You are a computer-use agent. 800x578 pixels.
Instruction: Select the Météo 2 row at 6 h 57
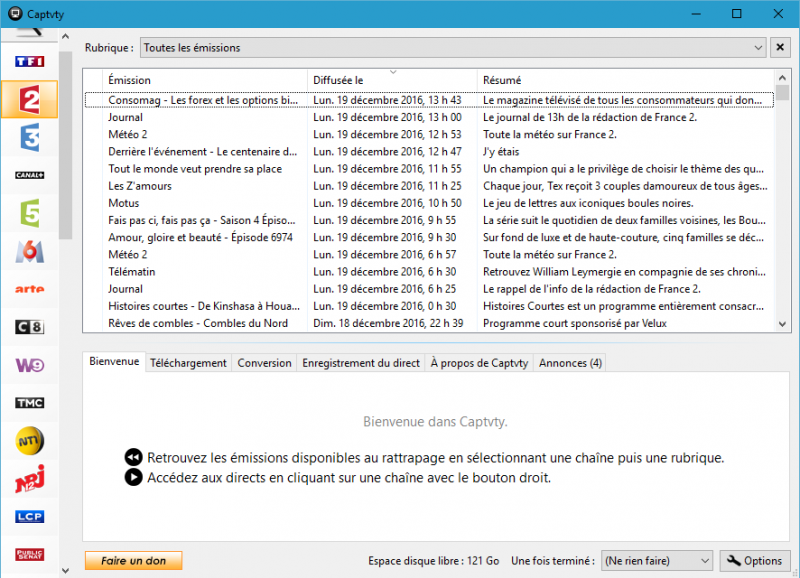click(x=429, y=255)
